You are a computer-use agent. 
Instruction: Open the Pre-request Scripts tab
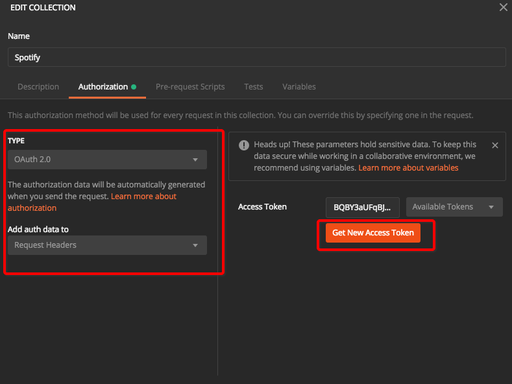point(190,87)
